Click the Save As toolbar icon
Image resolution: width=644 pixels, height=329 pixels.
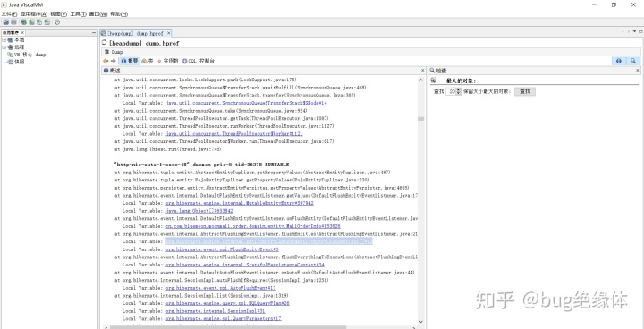pos(13,22)
